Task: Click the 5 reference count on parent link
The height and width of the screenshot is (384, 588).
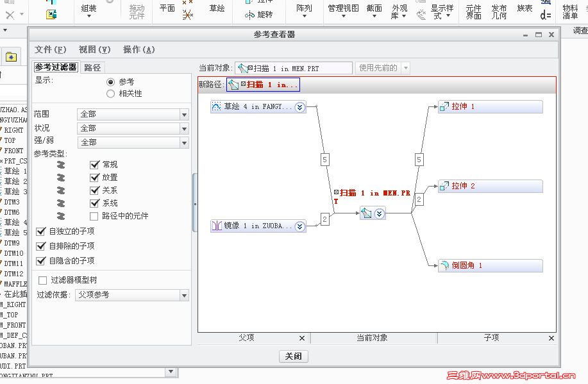Action: click(x=324, y=160)
